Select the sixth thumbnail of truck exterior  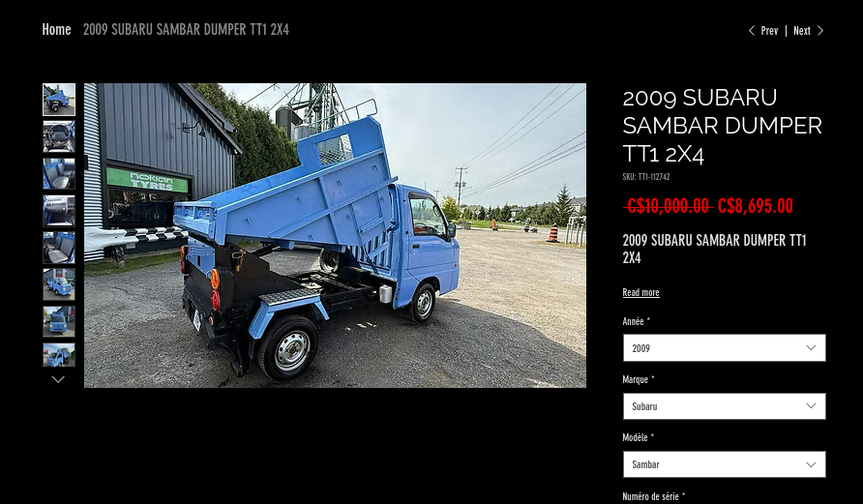59,284
